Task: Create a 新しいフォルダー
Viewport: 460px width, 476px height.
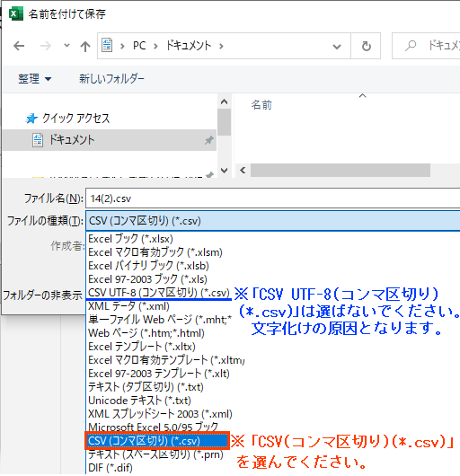Action: (111, 79)
